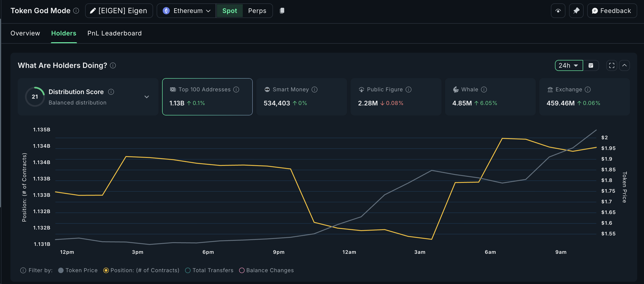Switch from Spot to Perps
This screenshot has width=644, height=284.
click(x=257, y=10)
